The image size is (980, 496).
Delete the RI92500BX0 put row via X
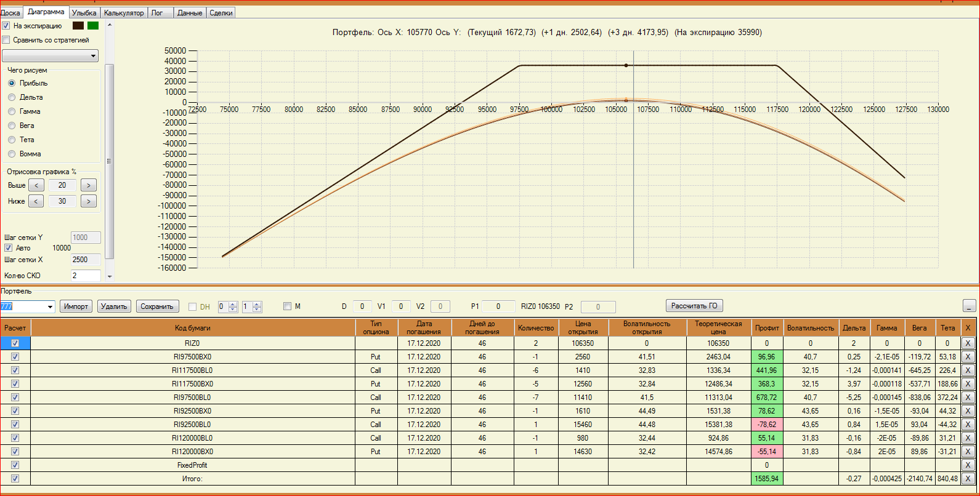[968, 411]
